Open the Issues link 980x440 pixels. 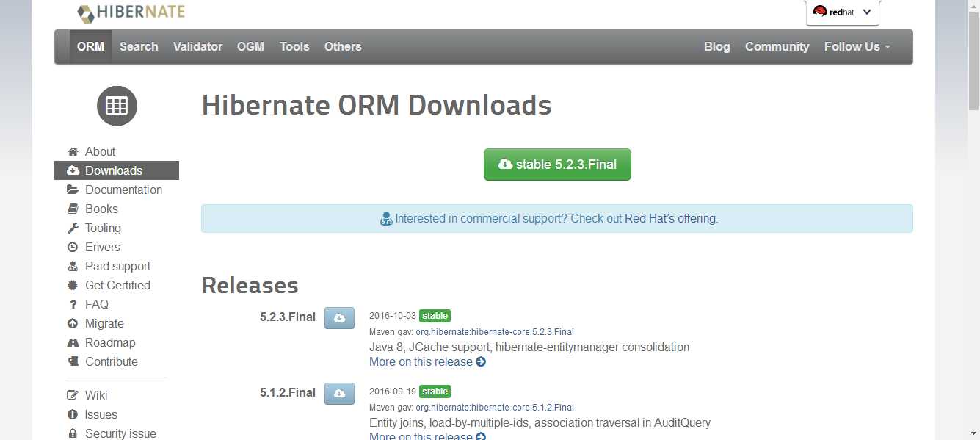coord(101,414)
